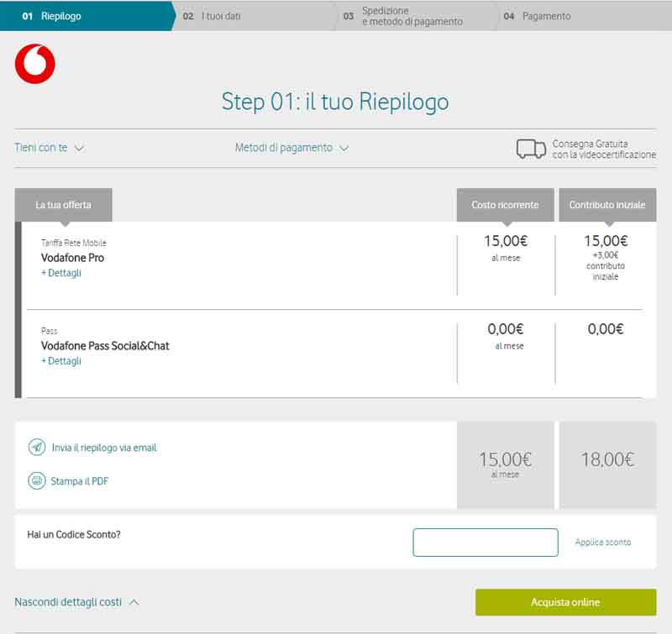Expand Dettagli under Vodafone Pro
Viewport: 672px width, 634px height.
pos(61,273)
